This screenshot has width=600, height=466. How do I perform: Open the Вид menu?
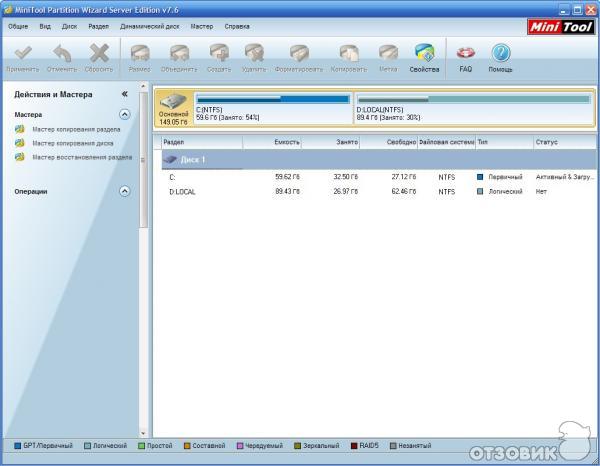[45, 26]
